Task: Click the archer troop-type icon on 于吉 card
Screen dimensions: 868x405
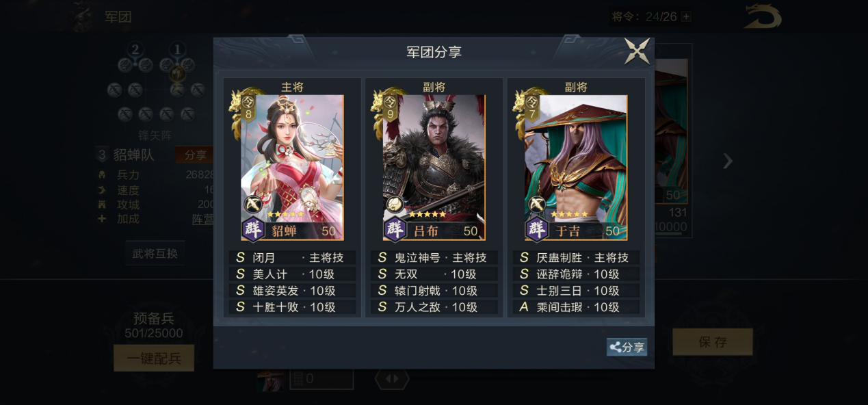Action: click(536, 204)
